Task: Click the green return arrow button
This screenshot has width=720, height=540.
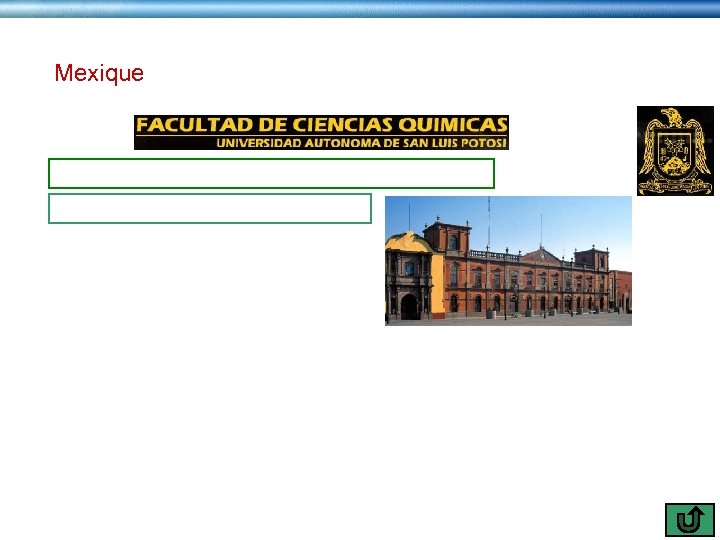Action: pyautogui.click(x=690, y=519)
